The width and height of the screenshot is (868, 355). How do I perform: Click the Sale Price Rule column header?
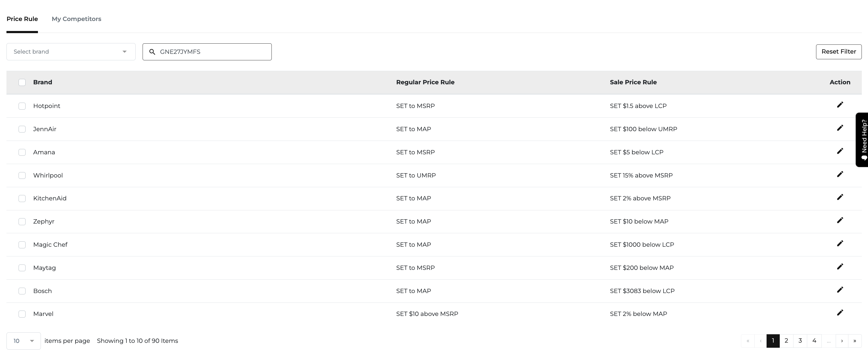(633, 82)
